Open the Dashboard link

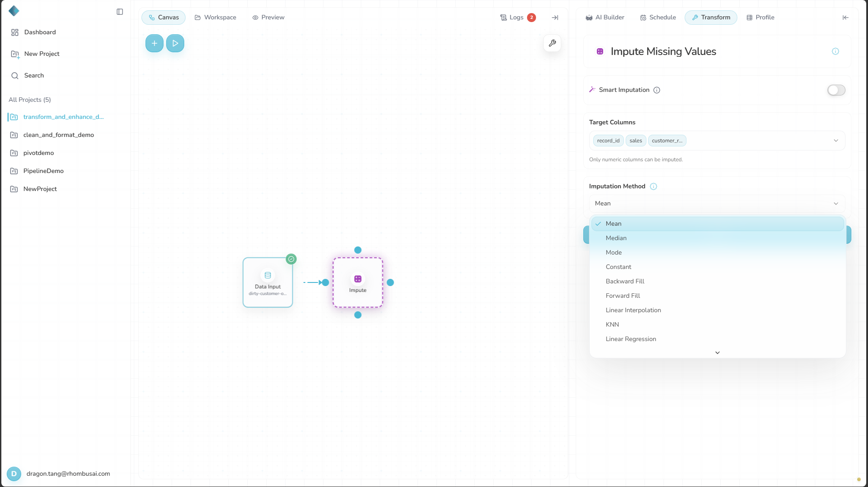33,32
